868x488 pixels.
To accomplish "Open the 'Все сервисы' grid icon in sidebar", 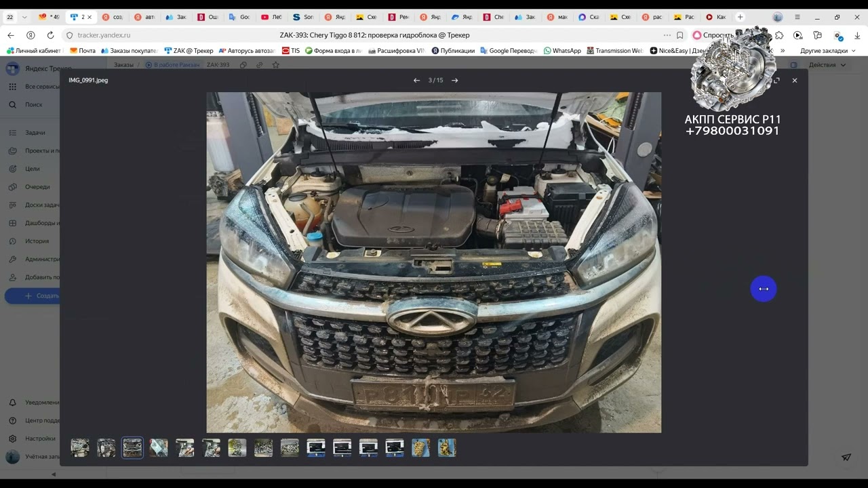I will tap(12, 87).
